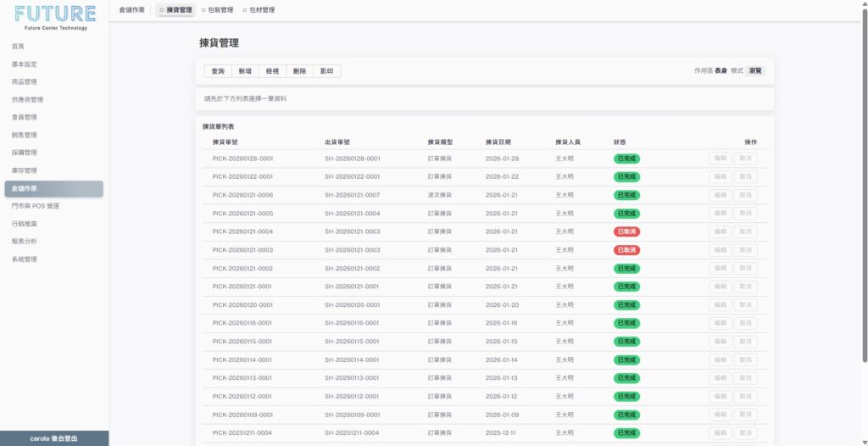Click date cell 2026-01-14
This screenshot has width=868, height=446.
pos(502,360)
